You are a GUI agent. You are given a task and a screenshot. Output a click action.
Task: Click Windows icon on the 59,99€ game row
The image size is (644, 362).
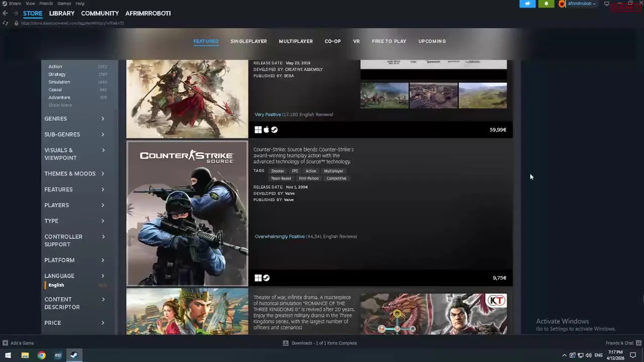coord(258,130)
